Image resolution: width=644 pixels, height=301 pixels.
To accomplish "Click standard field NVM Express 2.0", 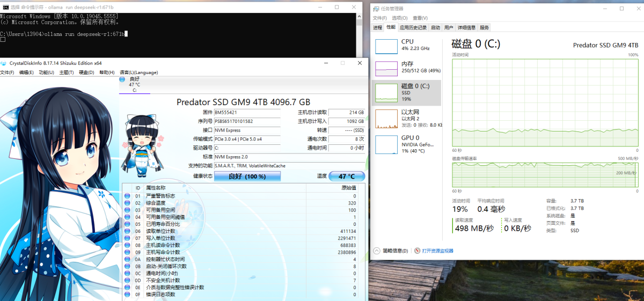I will click(289, 157).
